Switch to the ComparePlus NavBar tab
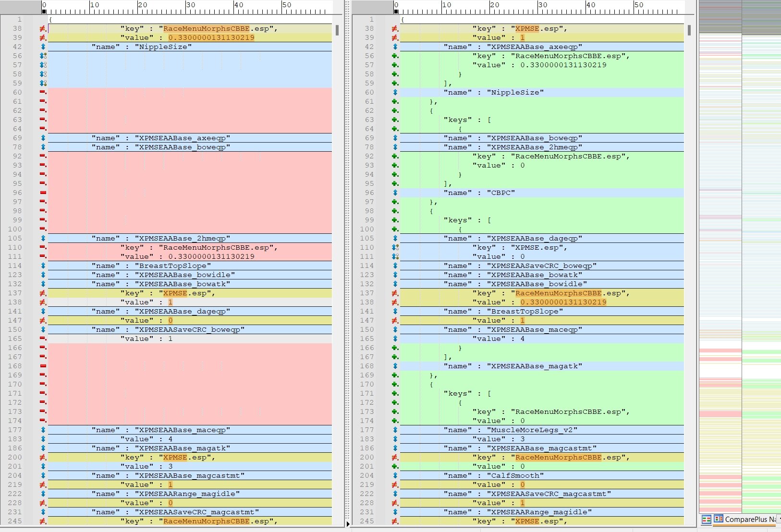Viewport: 781px width, 532px height. (745, 520)
